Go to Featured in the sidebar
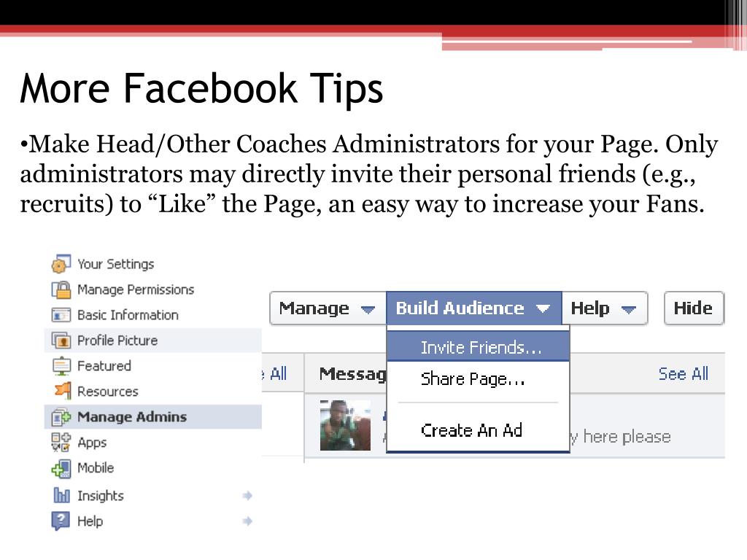The image size is (747, 560). click(104, 366)
